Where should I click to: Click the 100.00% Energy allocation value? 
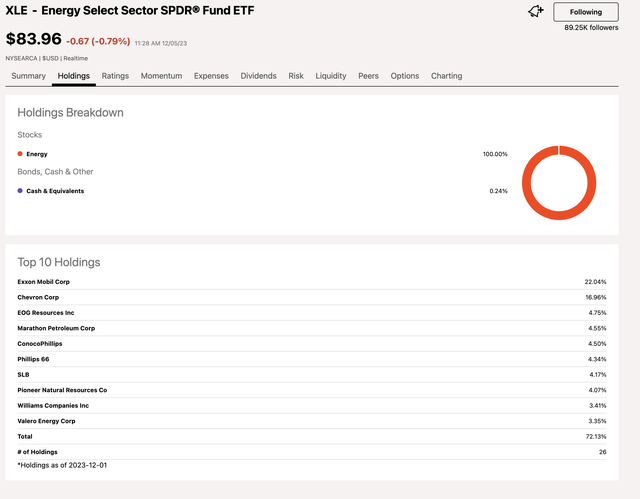495,154
